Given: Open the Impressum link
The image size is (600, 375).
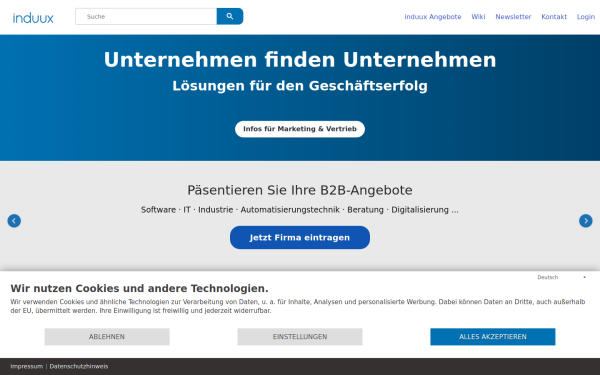Looking at the screenshot, I should pos(26,367).
